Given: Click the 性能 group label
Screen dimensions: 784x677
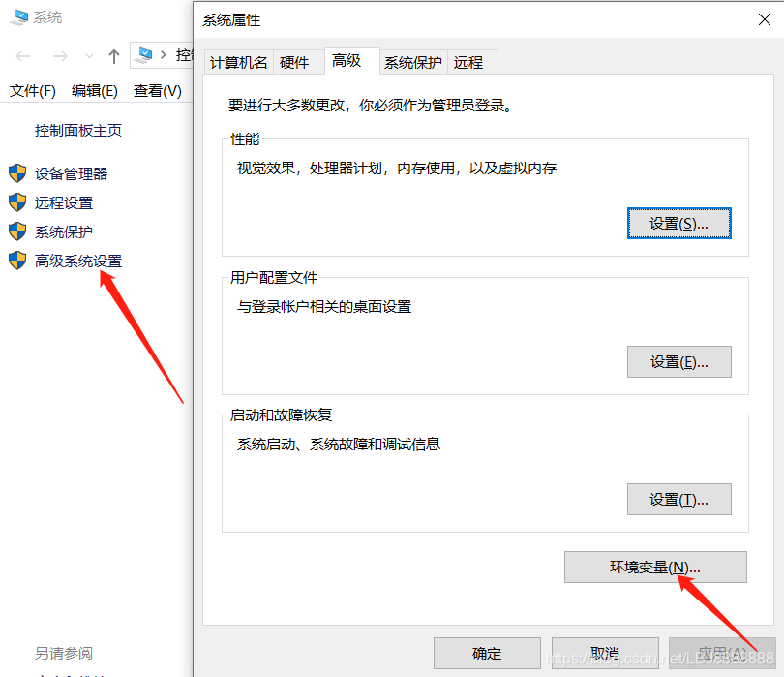Looking at the screenshot, I should (x=245, y=139).
